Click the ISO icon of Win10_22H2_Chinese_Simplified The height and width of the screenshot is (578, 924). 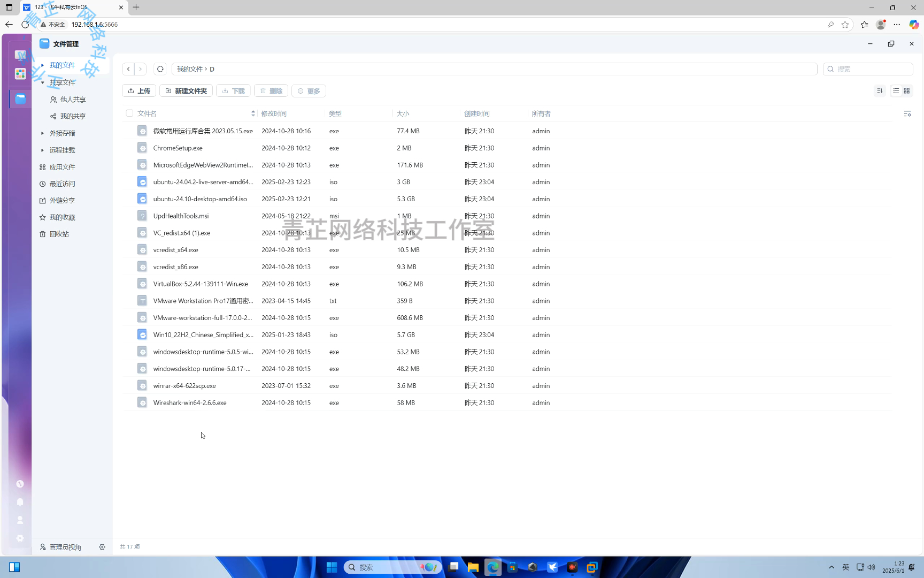pyautogui.click(x=142, y=335)
